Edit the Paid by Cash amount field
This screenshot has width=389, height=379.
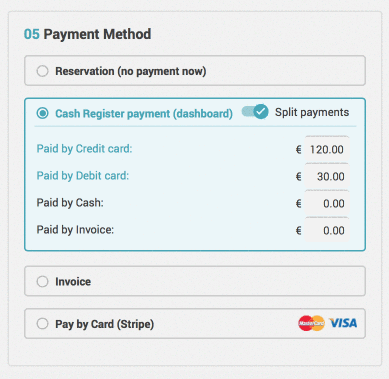pos(327,203)
